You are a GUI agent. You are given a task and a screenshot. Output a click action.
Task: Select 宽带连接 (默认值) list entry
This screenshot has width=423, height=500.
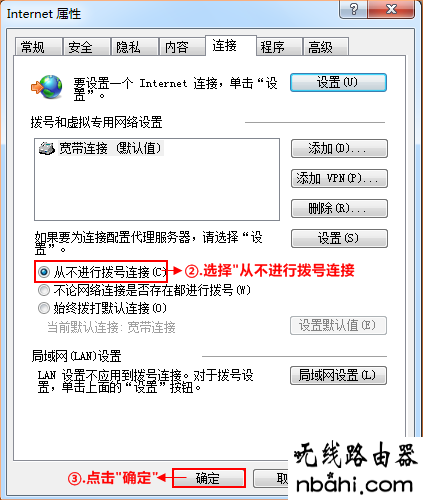[x=101, y=148]
